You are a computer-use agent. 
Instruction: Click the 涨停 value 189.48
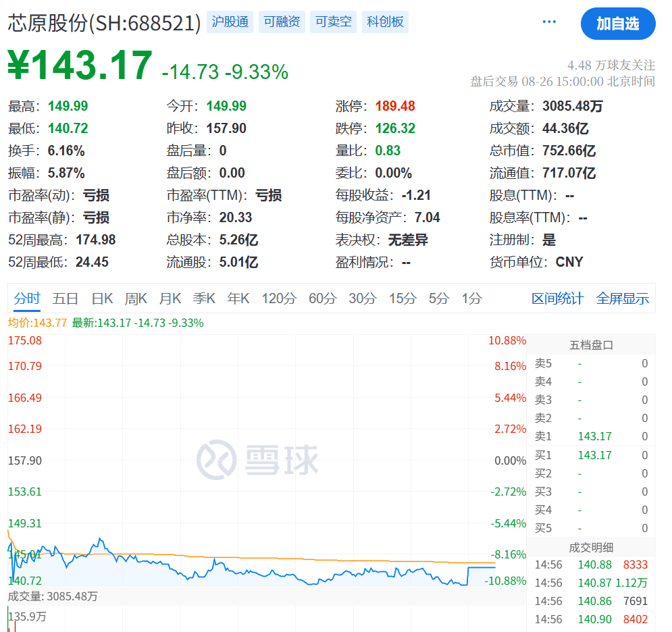[395, 106]
